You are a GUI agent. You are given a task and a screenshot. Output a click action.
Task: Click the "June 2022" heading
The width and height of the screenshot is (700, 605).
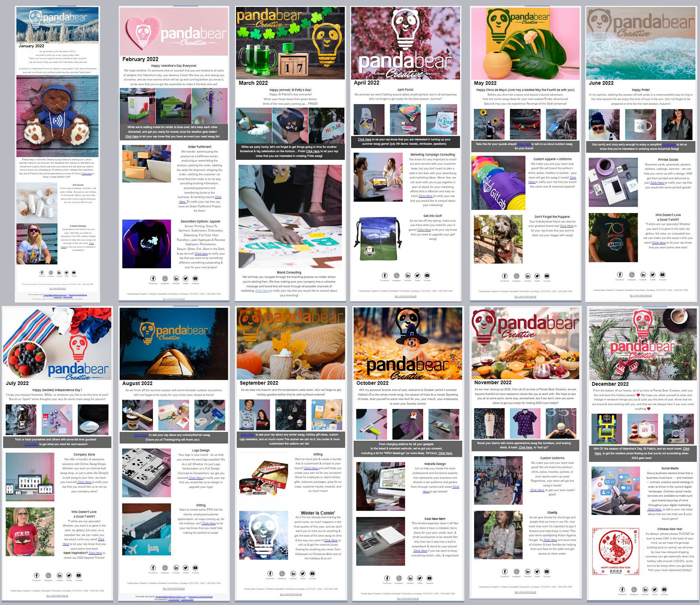point(601,83)
